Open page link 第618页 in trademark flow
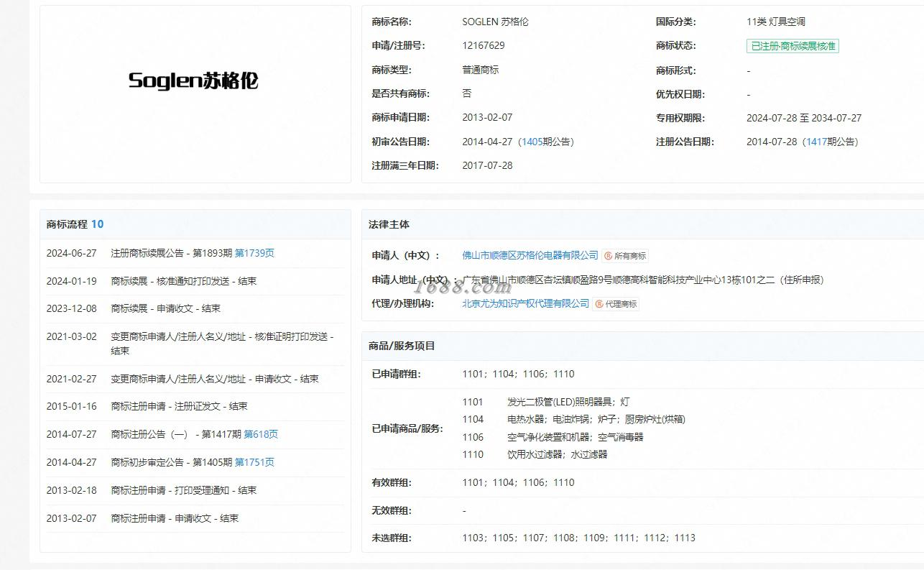This screenshot has height=570, width=924. [261, 434]
